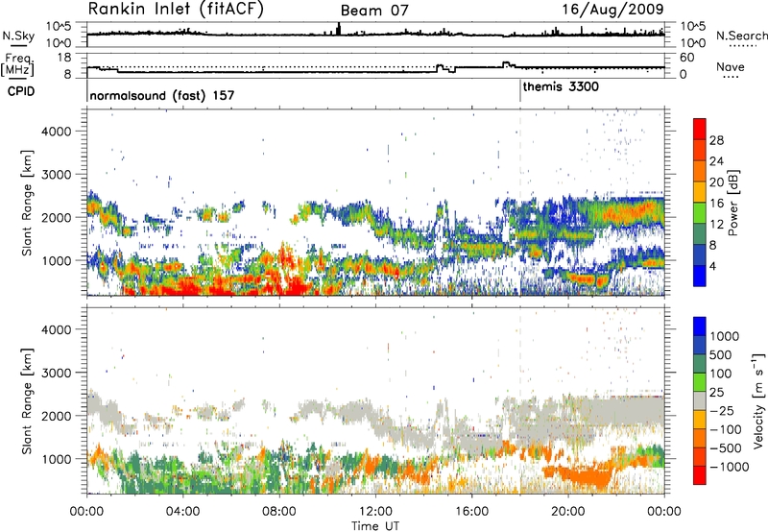768x532 pixels.
Task: Click the '18' frequency axis value
Action: [x=64, y=58]
